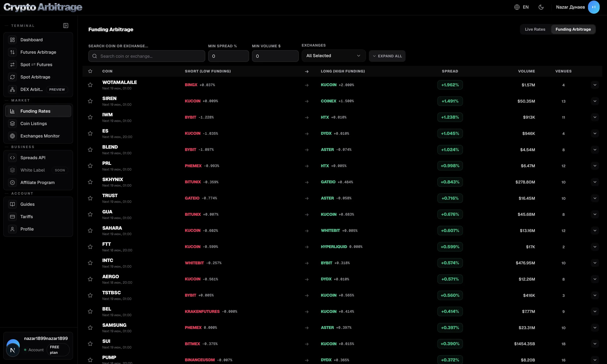
Task: Click the Guides book icon
Action: pyautogui.click(x=13, y=204)
